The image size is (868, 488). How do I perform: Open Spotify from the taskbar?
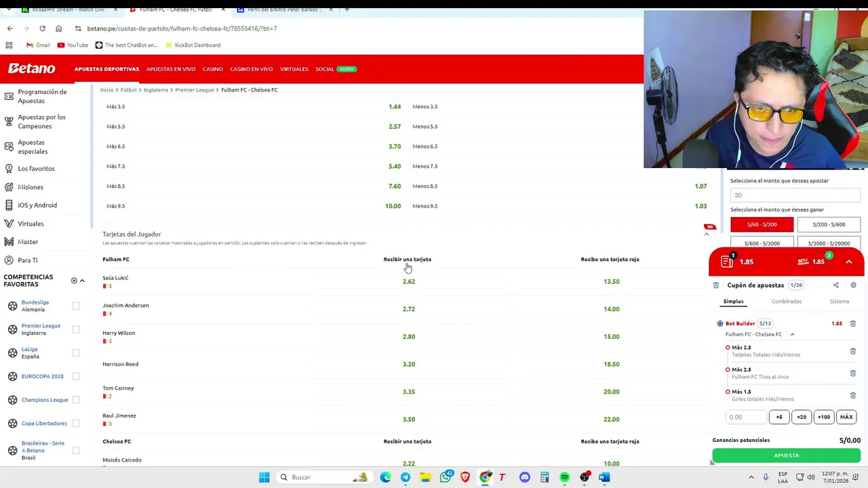(564, 477)
